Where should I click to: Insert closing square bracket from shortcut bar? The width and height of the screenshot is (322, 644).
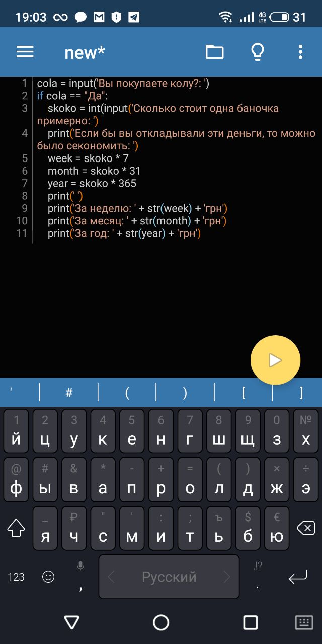point(301,393)
